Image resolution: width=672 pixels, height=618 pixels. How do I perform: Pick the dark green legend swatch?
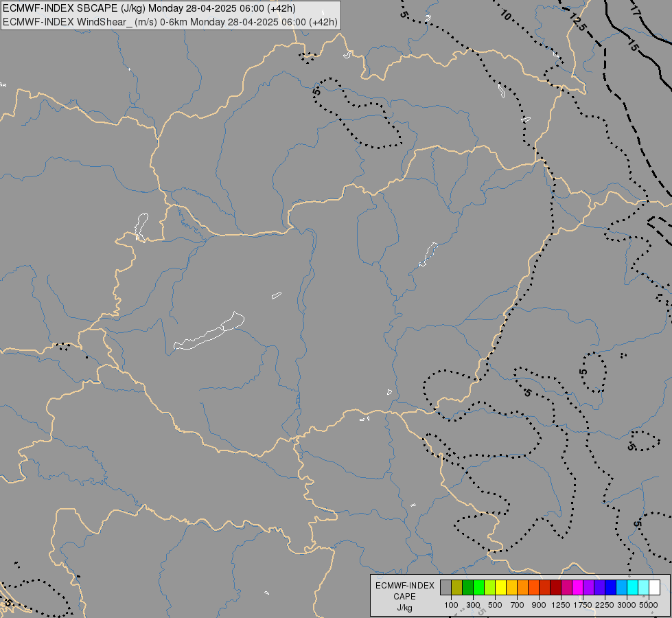tap(467, 588)
